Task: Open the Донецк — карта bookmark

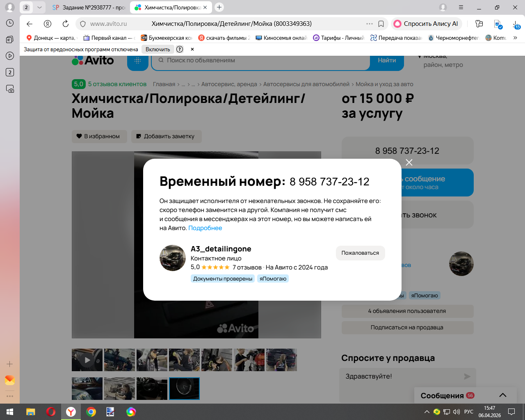Action: click(51, 38)
